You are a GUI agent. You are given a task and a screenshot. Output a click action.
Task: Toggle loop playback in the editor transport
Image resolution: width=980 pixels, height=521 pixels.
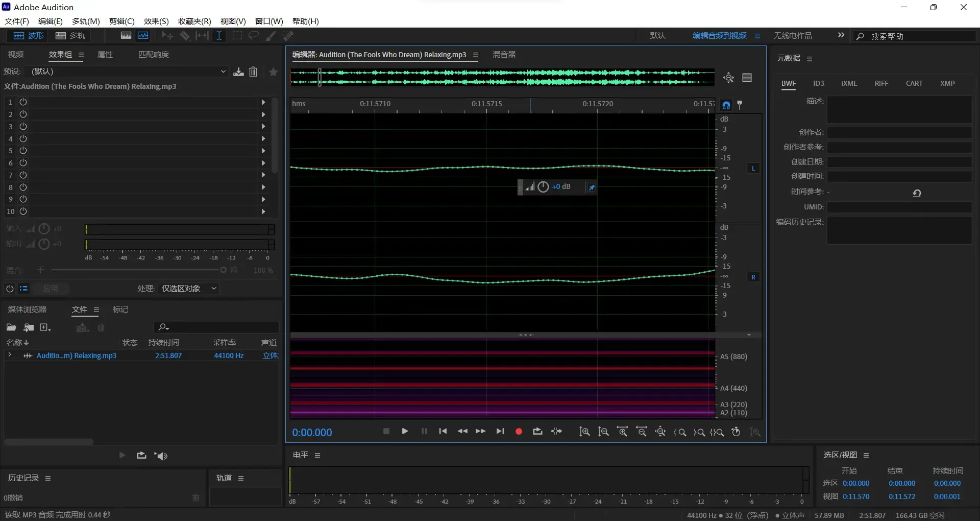click(x=537, y=432)
